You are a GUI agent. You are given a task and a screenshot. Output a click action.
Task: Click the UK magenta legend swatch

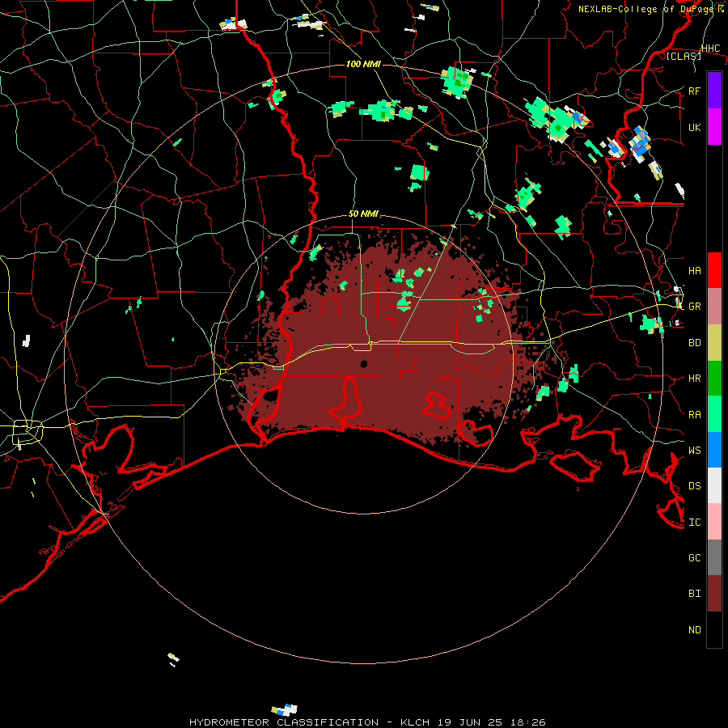click(714, 127)
